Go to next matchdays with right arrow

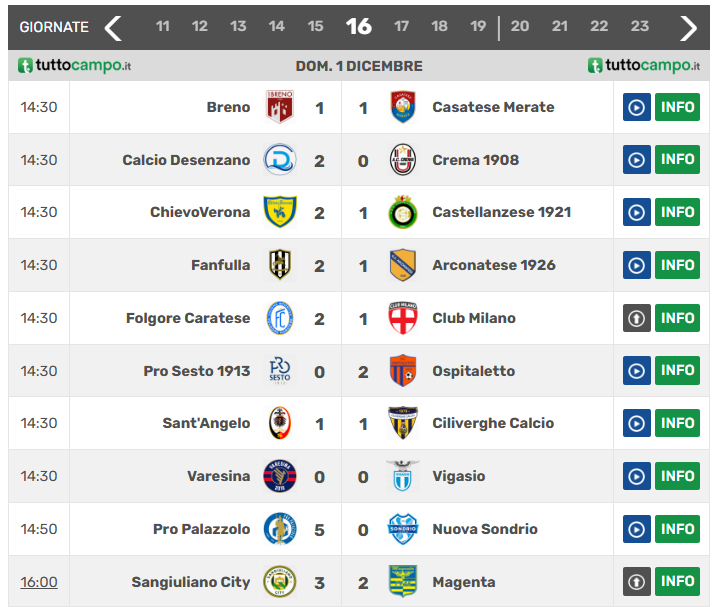688,27
